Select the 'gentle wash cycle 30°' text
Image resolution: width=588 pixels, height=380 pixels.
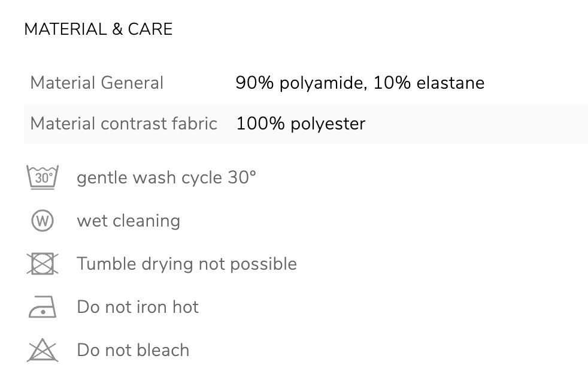(166, 177)
